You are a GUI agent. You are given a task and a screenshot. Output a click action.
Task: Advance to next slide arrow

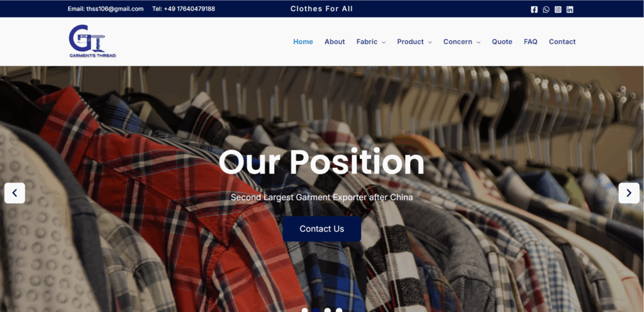click(629, 193)
